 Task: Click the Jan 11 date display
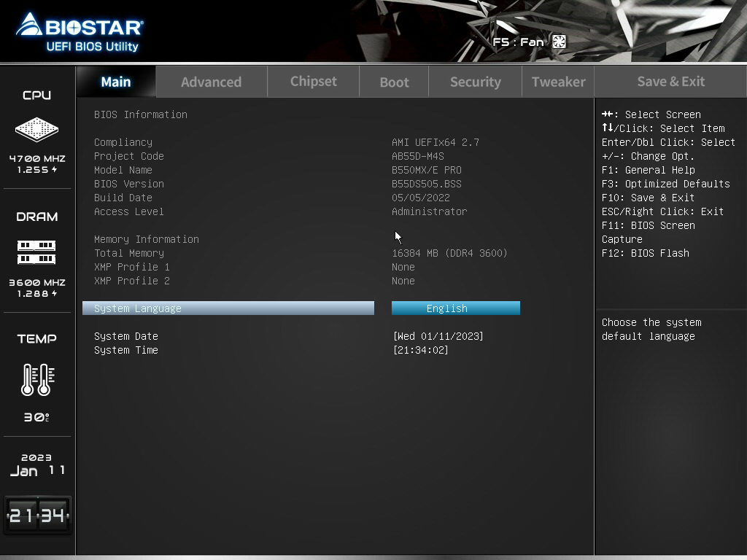coord(38,471)
